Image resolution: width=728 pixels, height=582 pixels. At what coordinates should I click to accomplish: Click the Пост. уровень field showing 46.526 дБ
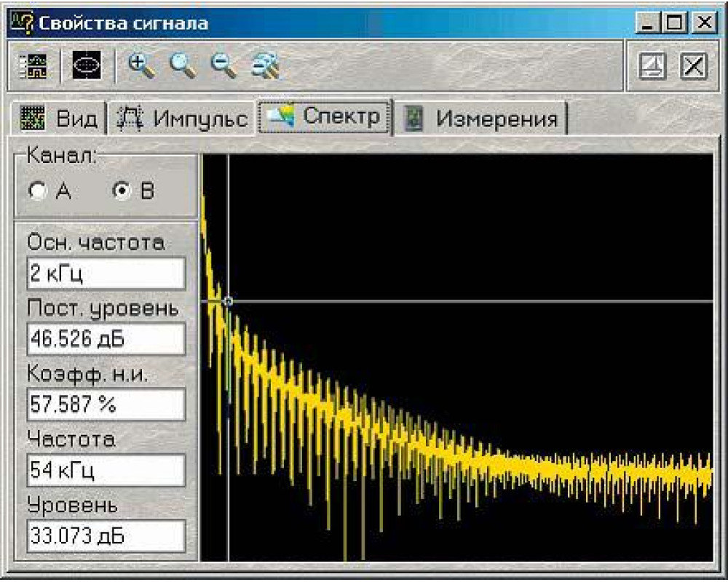(x=106, y=339)
